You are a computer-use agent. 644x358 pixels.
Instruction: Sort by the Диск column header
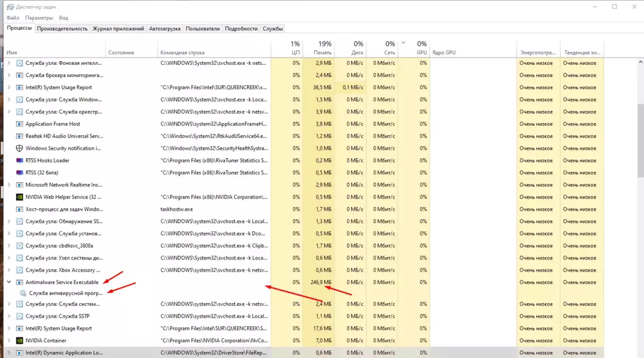pos(350,49)
